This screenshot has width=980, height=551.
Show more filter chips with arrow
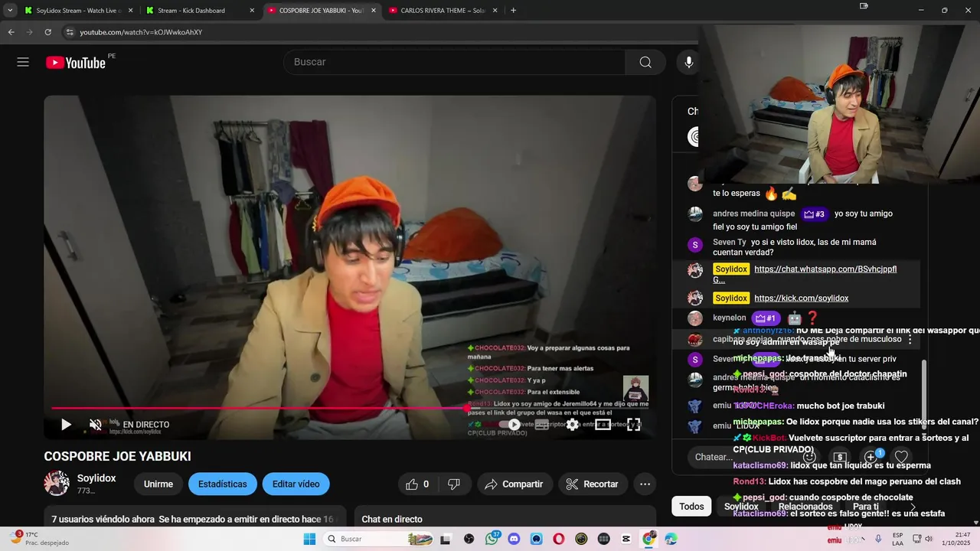tap(912, 507)
